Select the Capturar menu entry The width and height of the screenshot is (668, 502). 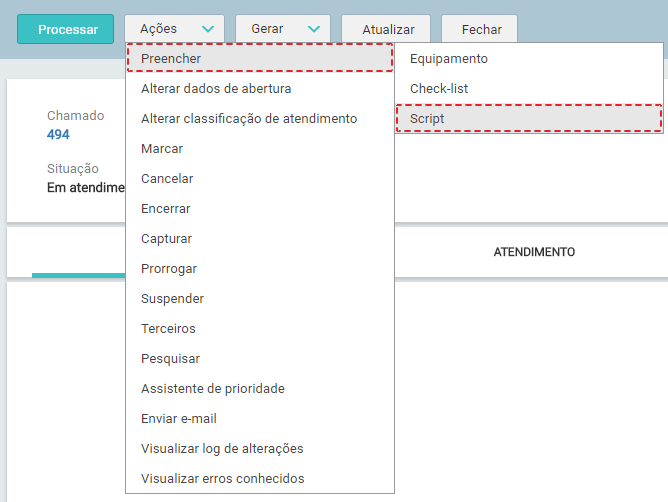pyautogui.click(x=260, y=239)
